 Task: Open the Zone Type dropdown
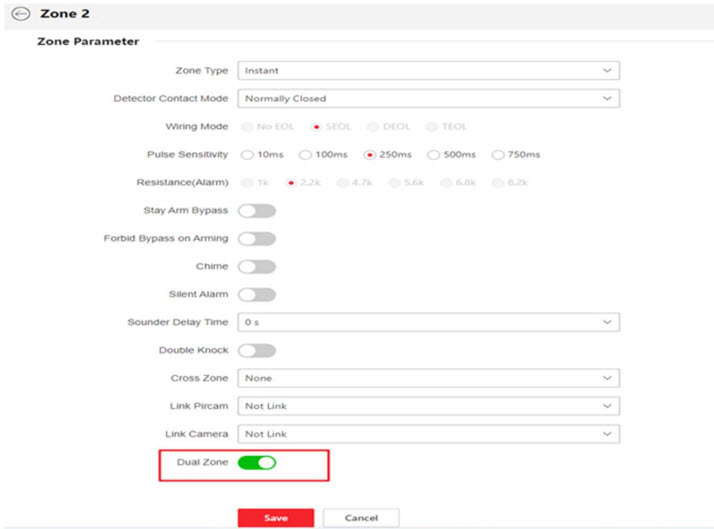click(427, 71)
